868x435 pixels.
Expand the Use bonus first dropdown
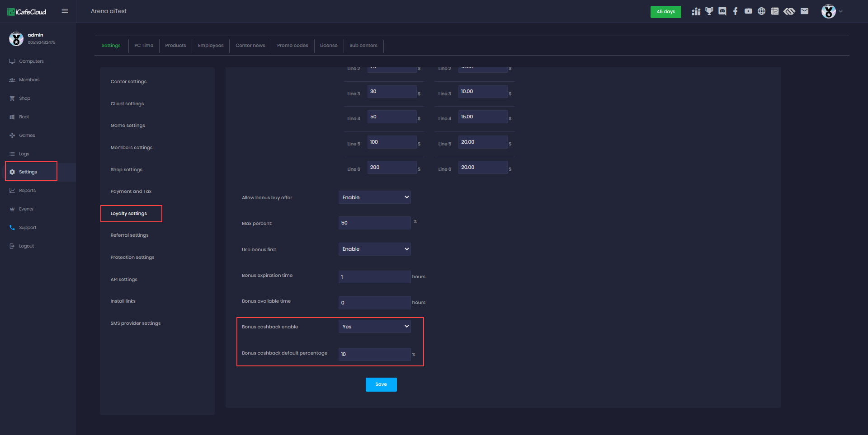click(374, 249)
